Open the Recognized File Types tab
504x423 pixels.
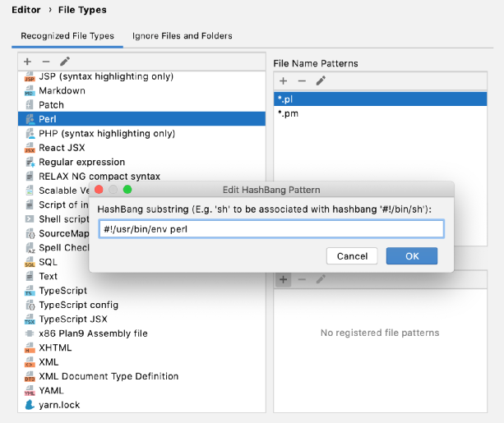(67, 36)
